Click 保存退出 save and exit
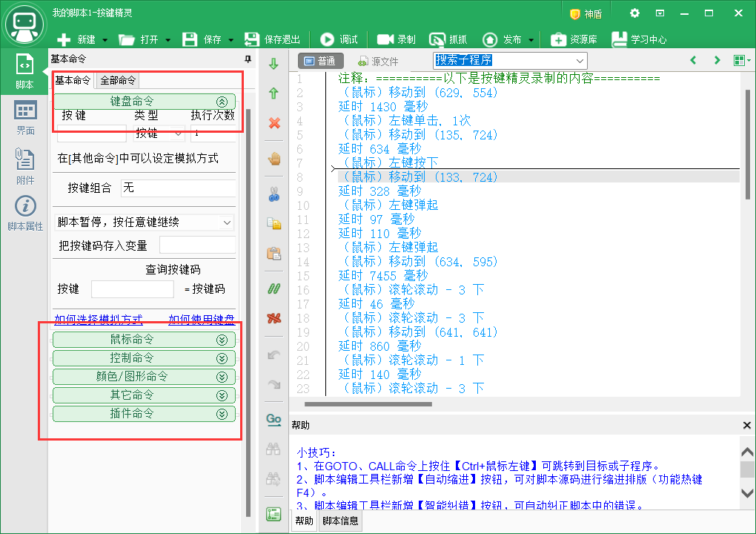The image size is (756, 534). coord(273,39)
